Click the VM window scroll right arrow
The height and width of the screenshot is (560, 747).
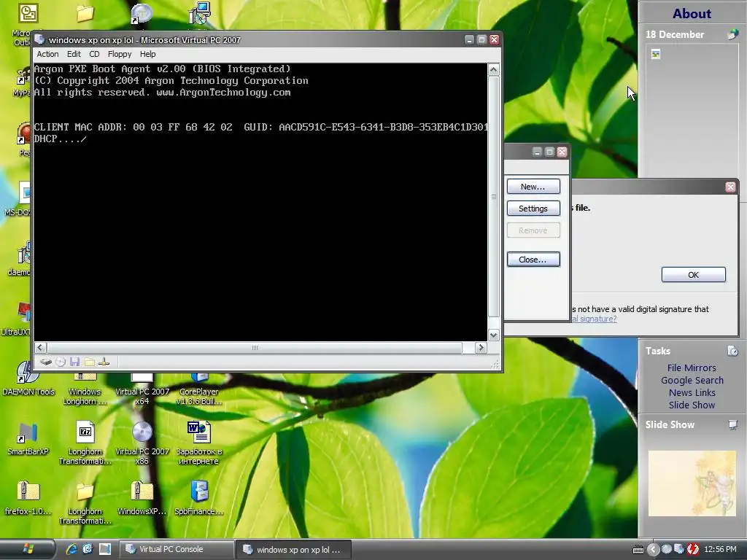[x=481, y=348]
